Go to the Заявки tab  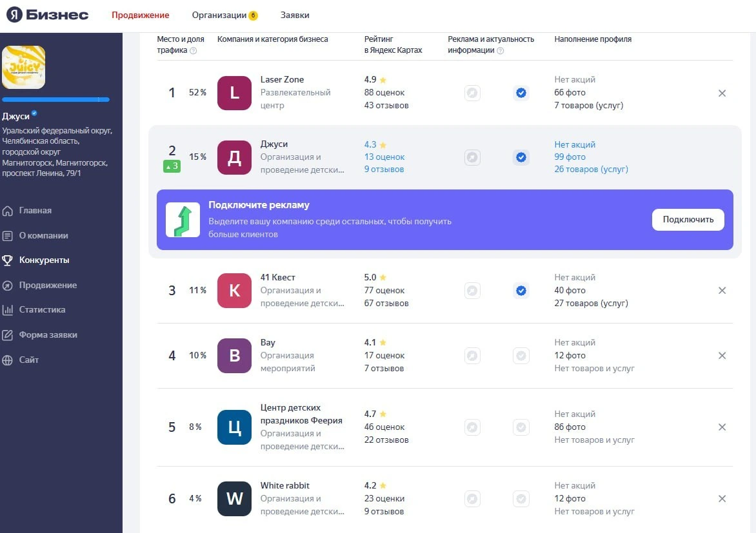coord(295,15)
